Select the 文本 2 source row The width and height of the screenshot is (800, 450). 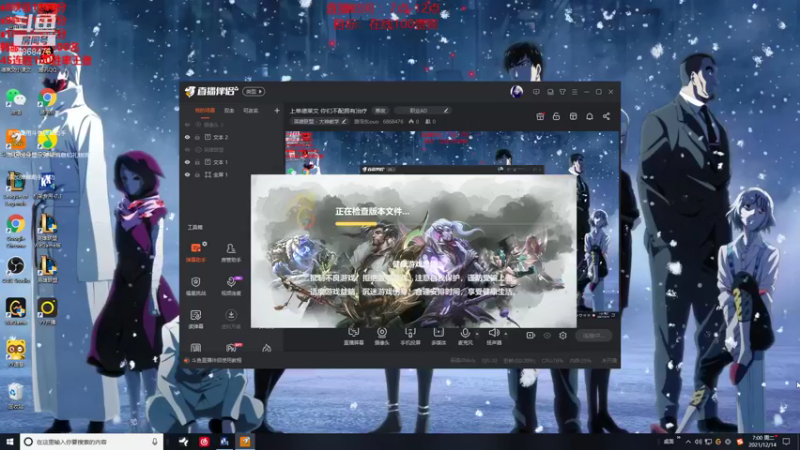coord(232,137)
